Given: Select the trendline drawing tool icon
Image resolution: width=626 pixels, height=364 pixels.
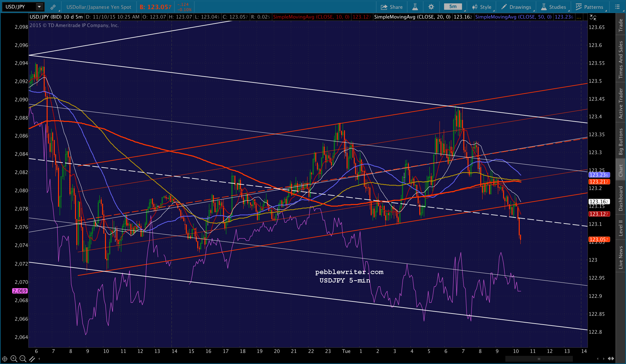Looking at the screenshot, I should point(32,359).
